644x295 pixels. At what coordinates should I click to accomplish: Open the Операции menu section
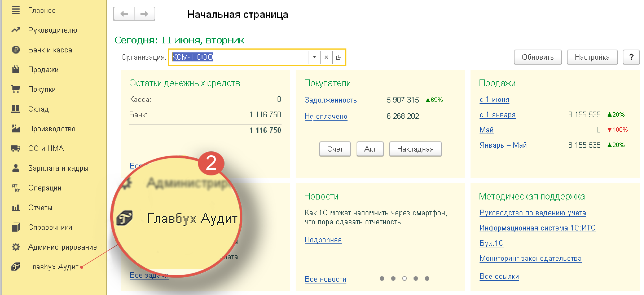(x=45, y=188)
